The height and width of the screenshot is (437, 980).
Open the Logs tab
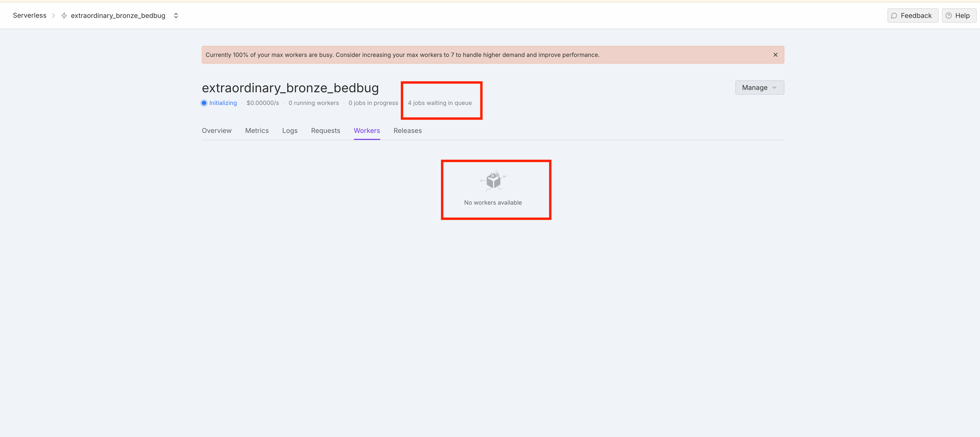point(290,131)
